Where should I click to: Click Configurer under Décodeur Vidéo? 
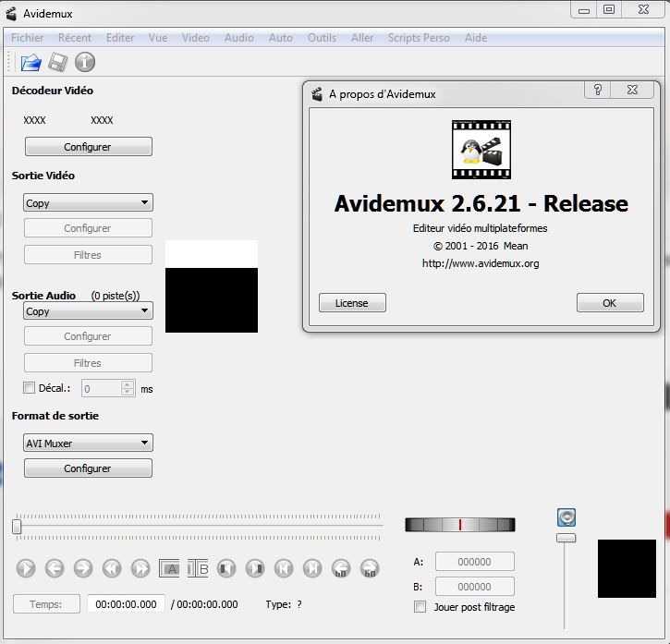88,147
